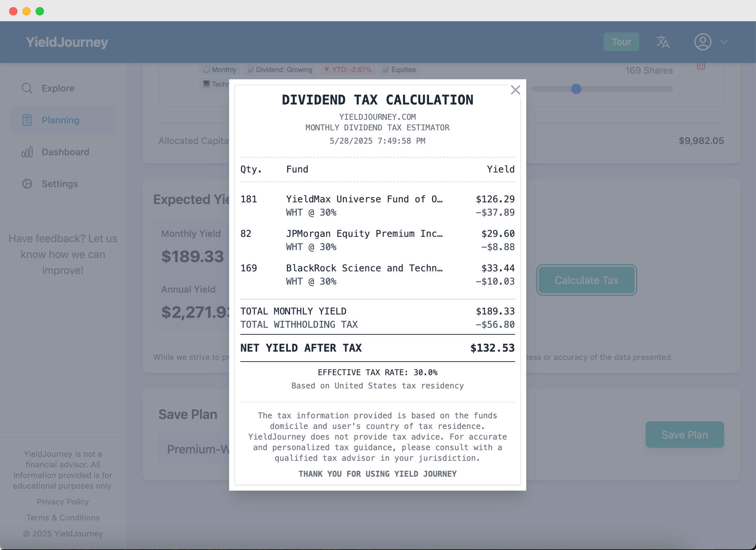Click the Equities tag
The width and height of the screenshot is (756, 550).
[x=399, y=69]
